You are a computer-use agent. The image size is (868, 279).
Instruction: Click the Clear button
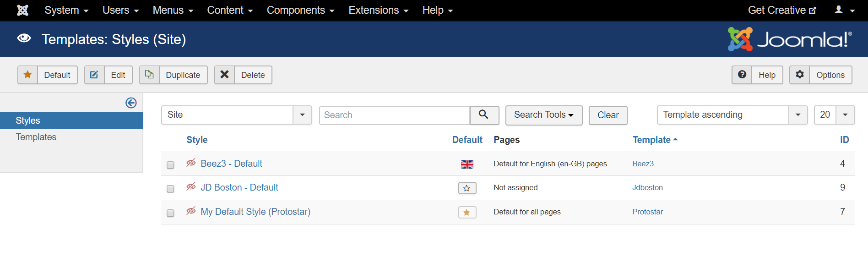[x=608, y=115]
